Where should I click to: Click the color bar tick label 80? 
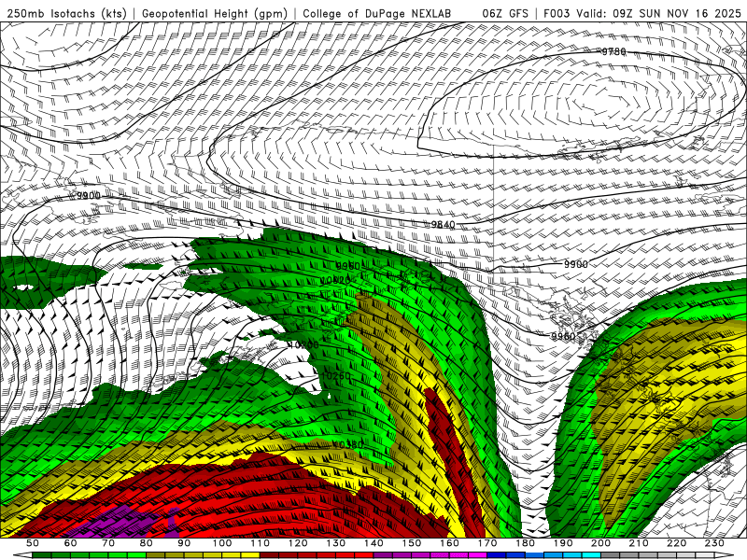click(147, 543)
